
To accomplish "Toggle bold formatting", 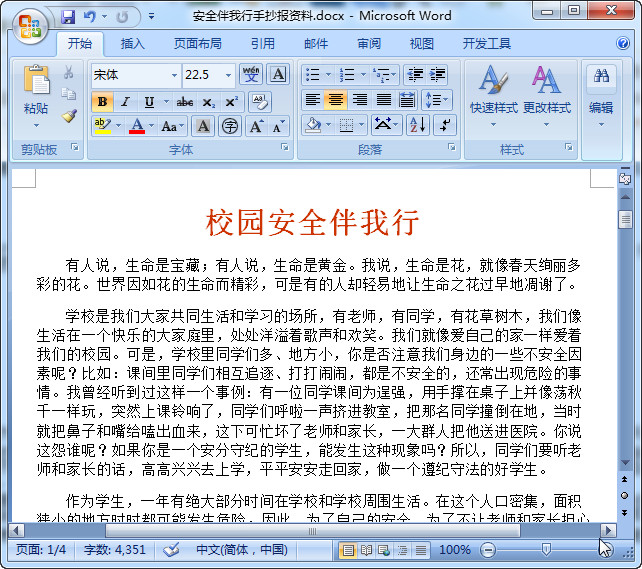I will (x=102, y=102).
